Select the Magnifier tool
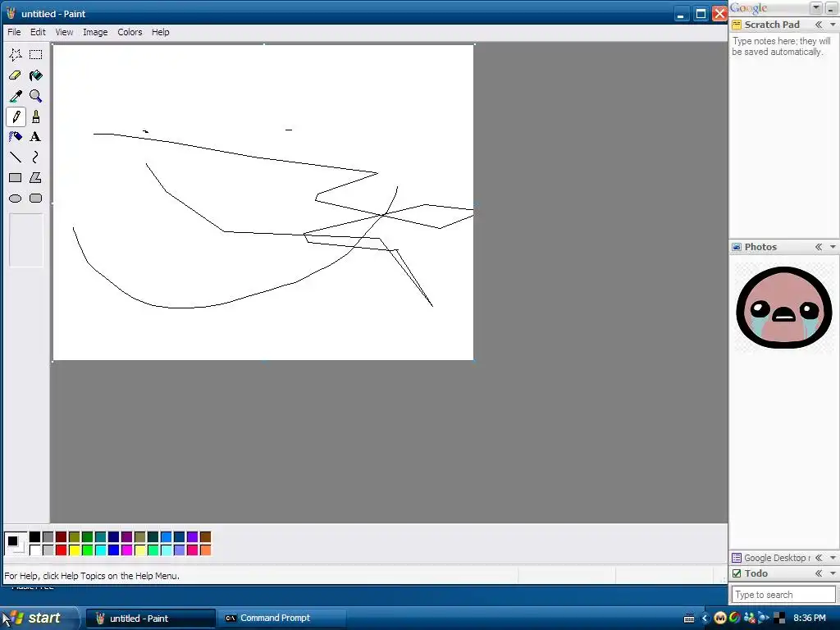840x630 pixels. point(36,96)
